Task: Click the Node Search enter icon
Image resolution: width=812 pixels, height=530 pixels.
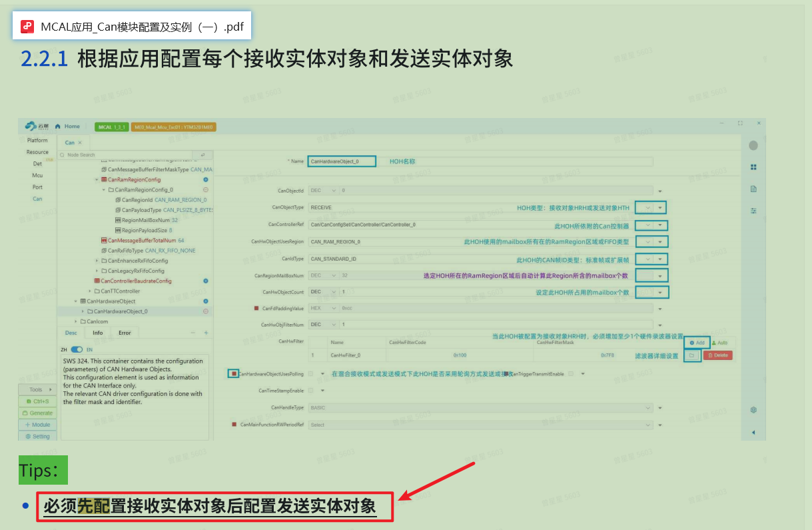Action: tap(203, 155)
